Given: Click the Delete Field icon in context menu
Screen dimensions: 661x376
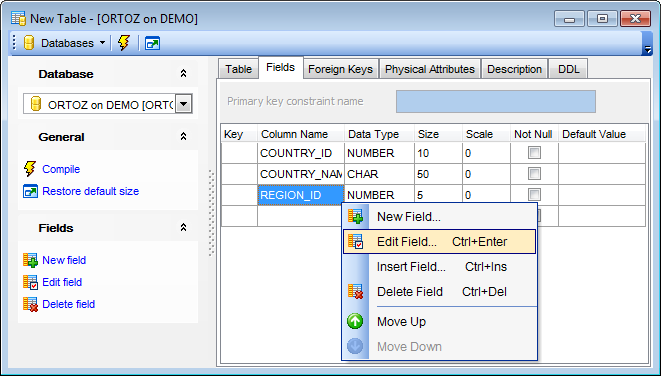Looking at the screenshot, I should 355,292.
